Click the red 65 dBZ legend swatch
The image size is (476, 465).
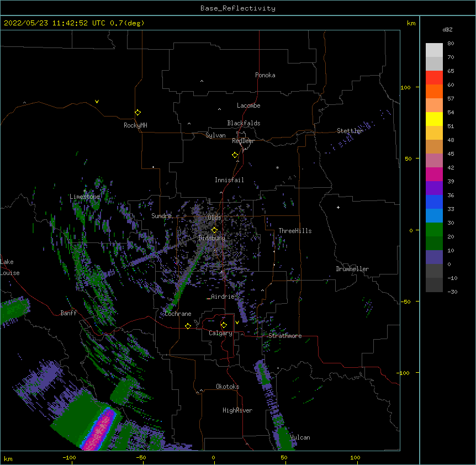tap(434, 78)
